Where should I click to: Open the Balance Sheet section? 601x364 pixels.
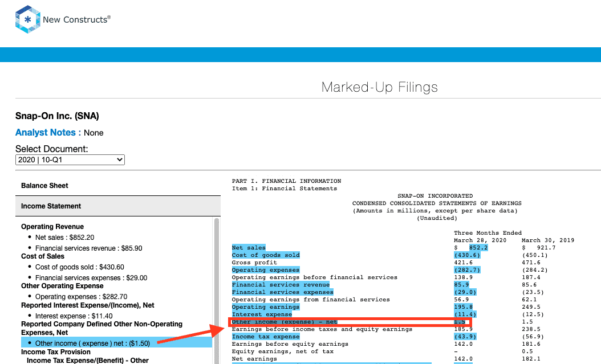pos(118,186)
